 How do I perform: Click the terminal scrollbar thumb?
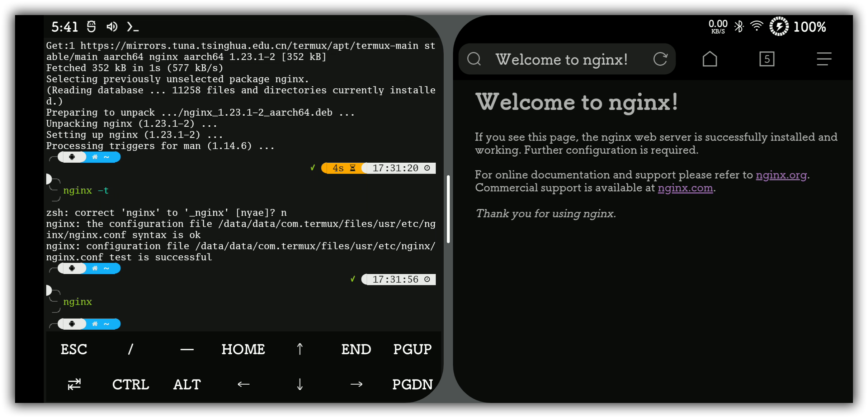pos(448,209)
